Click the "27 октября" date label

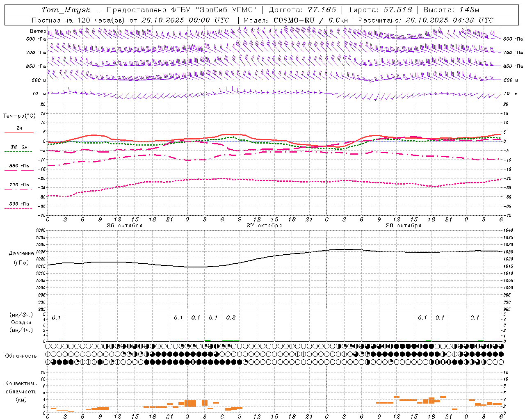pyautogui.click(x=264, y=225)
